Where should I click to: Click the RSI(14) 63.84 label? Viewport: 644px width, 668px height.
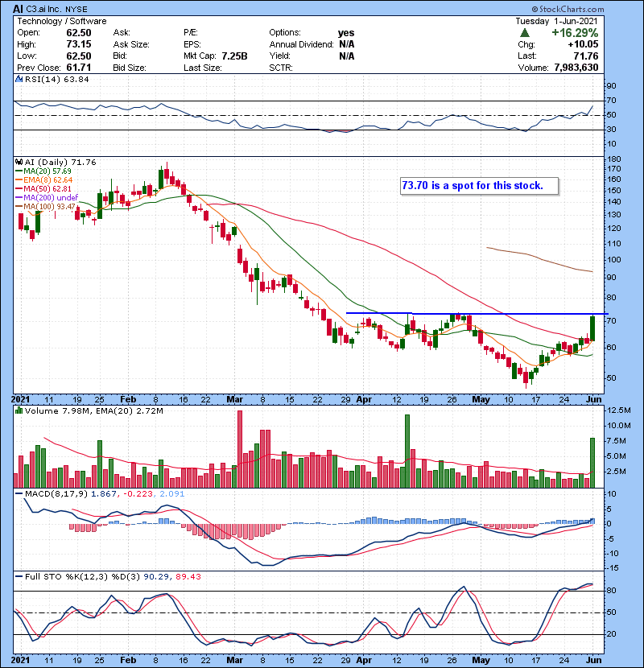[x=56, y=79]
